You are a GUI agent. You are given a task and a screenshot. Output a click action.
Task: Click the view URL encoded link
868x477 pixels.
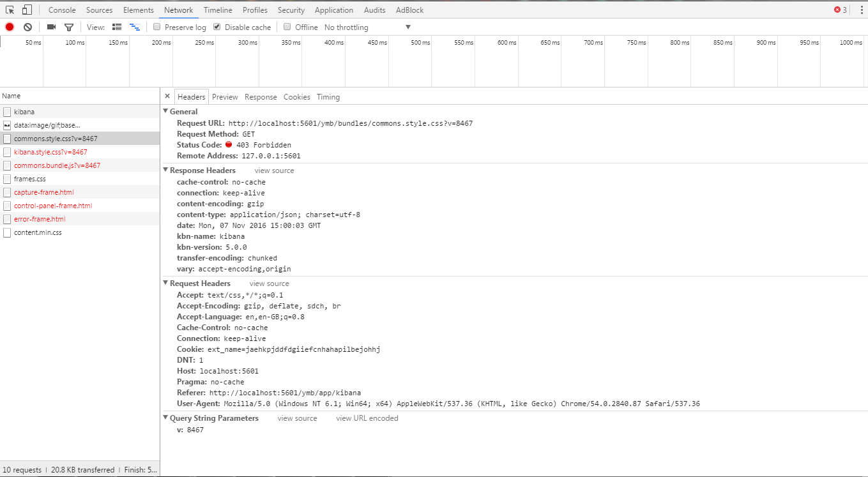coord(367,418)
